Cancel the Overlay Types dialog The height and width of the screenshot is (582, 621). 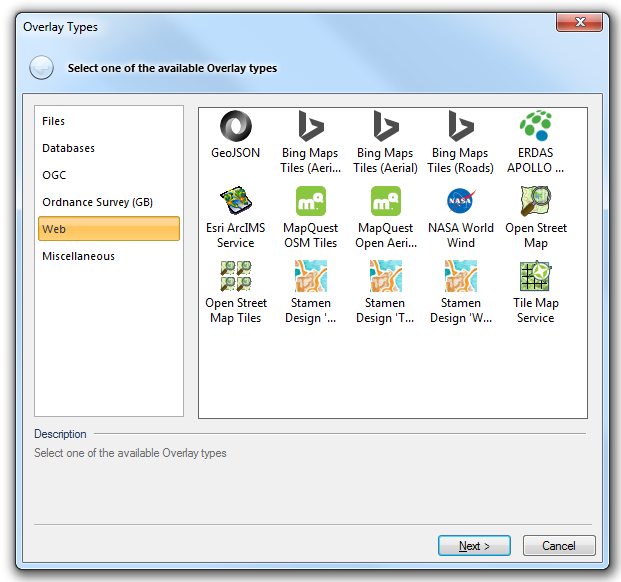click(x=559, y=546)
